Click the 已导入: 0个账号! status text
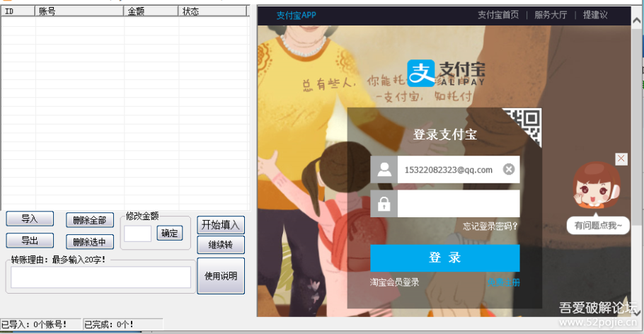 34,325
